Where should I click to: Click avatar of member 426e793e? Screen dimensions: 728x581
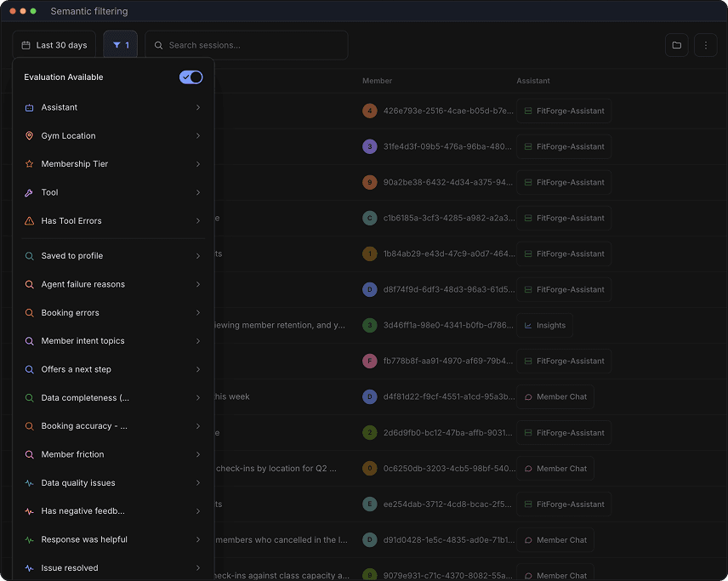[x=370, y=111]
